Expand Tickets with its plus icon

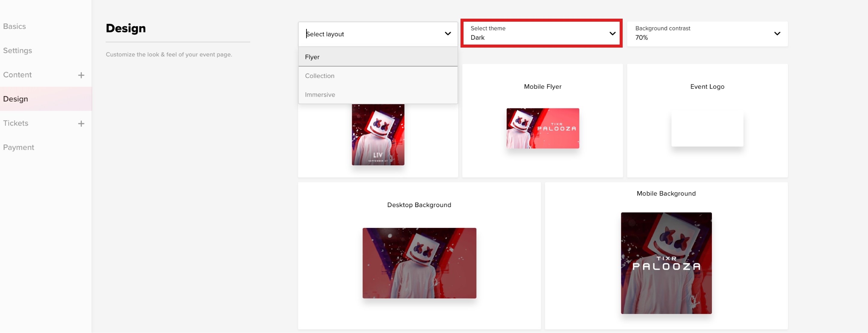81,123
